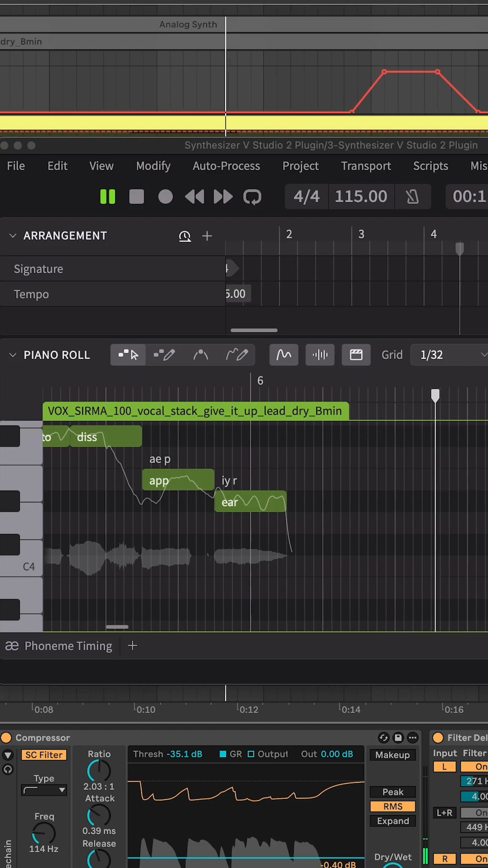Rewind to the start using the rewind icon

click(195, 197)
